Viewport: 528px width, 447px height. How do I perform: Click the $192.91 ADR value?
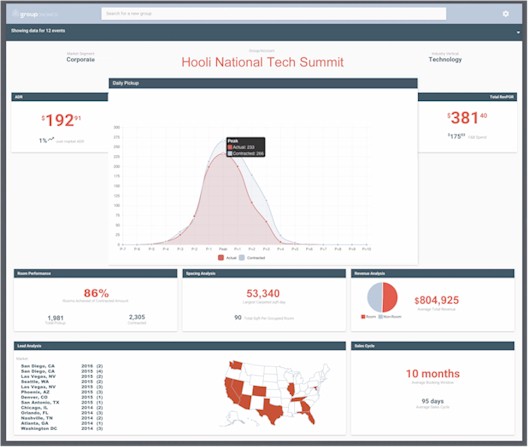(x=61, y=120)
